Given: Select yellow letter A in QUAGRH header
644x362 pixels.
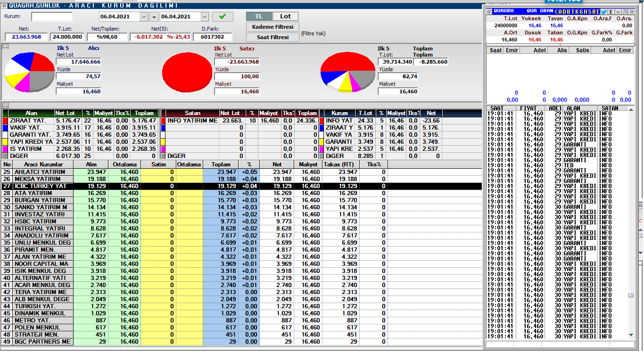Looking at the screenshot, I should (561, 11).
